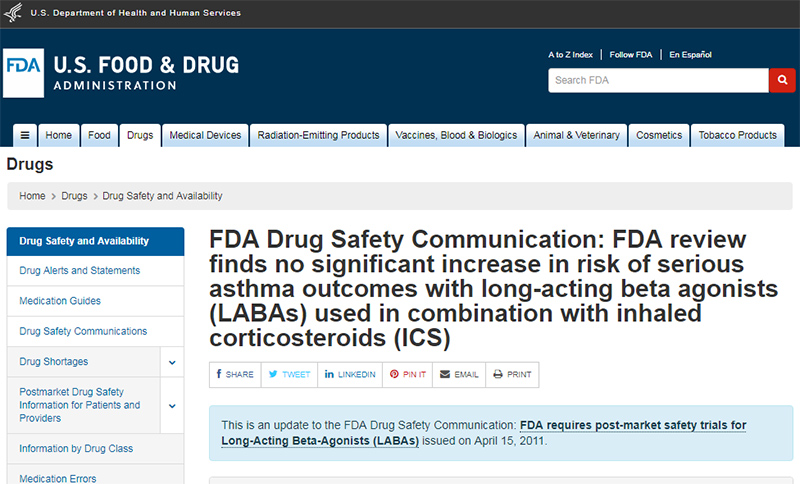Open the Animal & Veterinary tab
The width and height of the screenshot is (800, 484).
[x=577, y=135]
